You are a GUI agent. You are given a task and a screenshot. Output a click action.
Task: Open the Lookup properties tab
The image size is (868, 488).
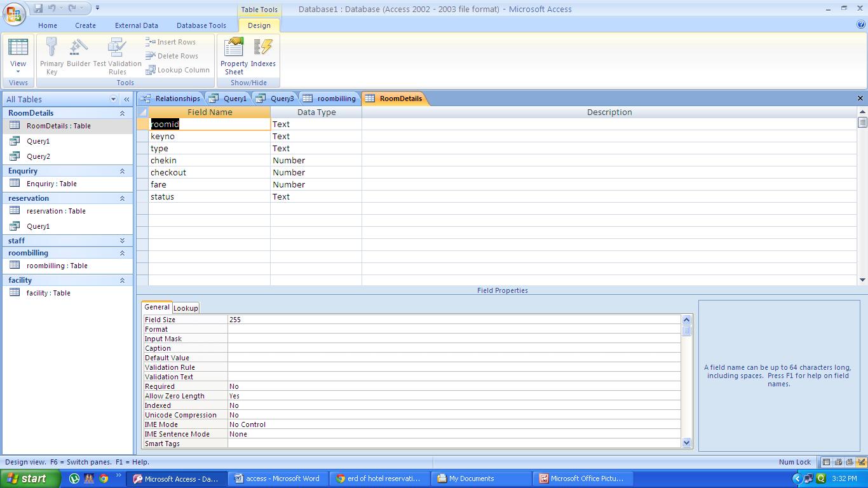click(186, 308)
